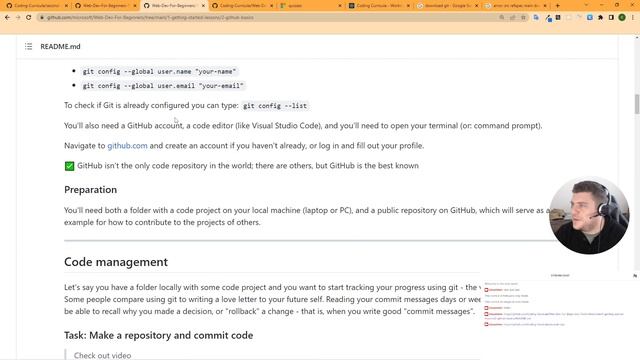640x360 pixels.
Task: Open tab search chevron in title bar
Action: pyautogui.click(x=587, y=5)
